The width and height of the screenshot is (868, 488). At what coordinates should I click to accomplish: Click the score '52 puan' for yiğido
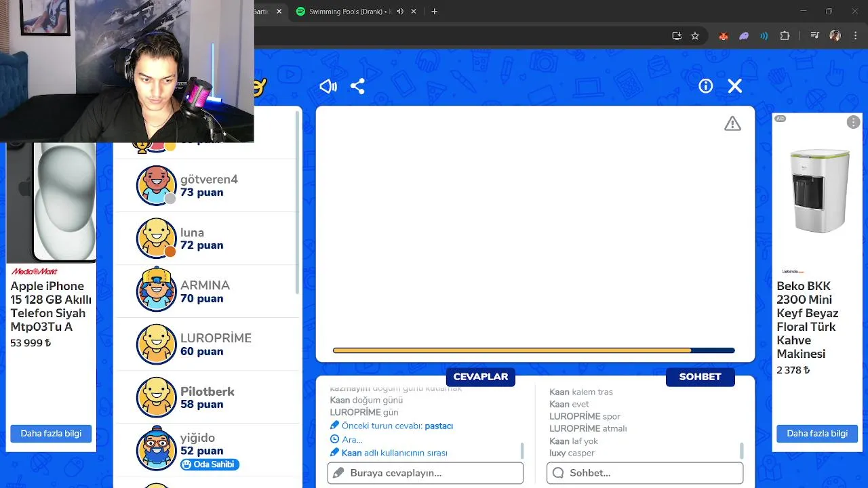click(x=201, y=451)
